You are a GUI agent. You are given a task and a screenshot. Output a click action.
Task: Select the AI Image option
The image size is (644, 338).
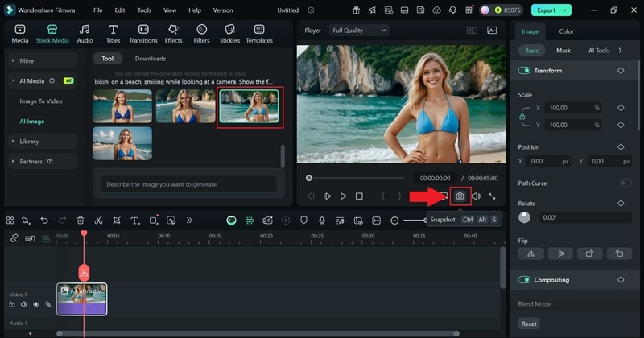pos(32,122)
